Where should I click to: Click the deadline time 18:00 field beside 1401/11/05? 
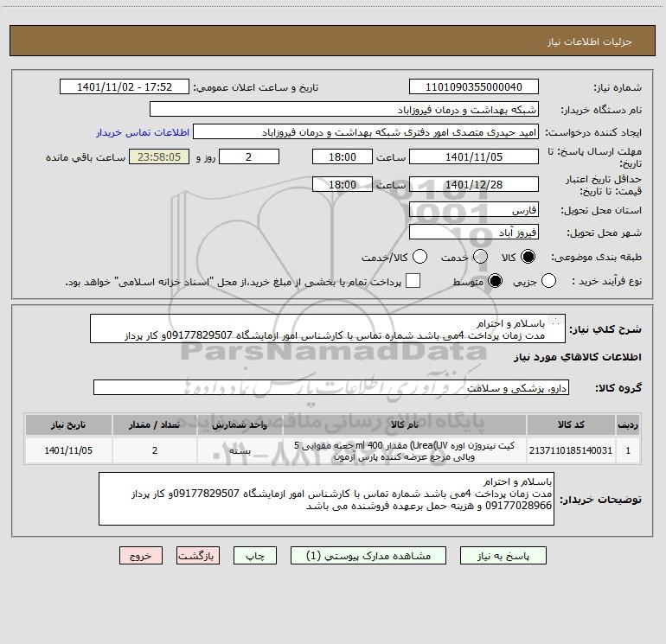[x=343, y=156]
